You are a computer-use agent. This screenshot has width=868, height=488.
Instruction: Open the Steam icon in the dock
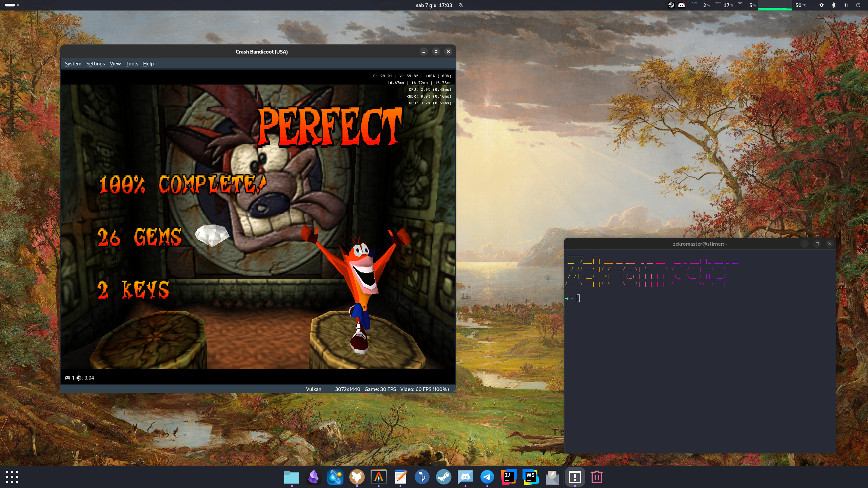tap(443, 477)
